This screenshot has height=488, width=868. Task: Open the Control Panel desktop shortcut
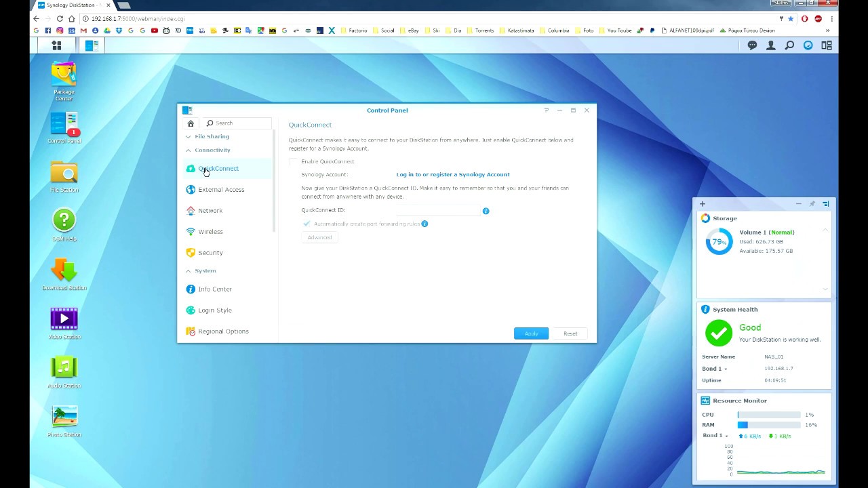pos(64,128)
